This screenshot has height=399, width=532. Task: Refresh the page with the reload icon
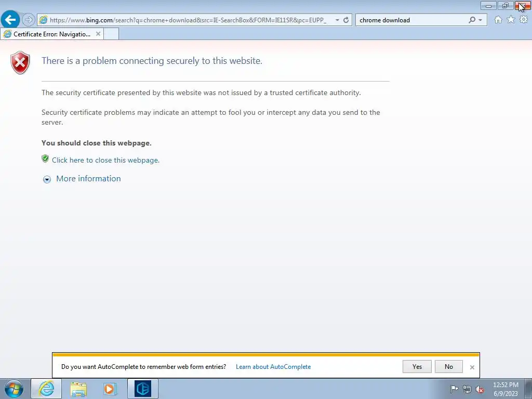[x=345, y=20]
